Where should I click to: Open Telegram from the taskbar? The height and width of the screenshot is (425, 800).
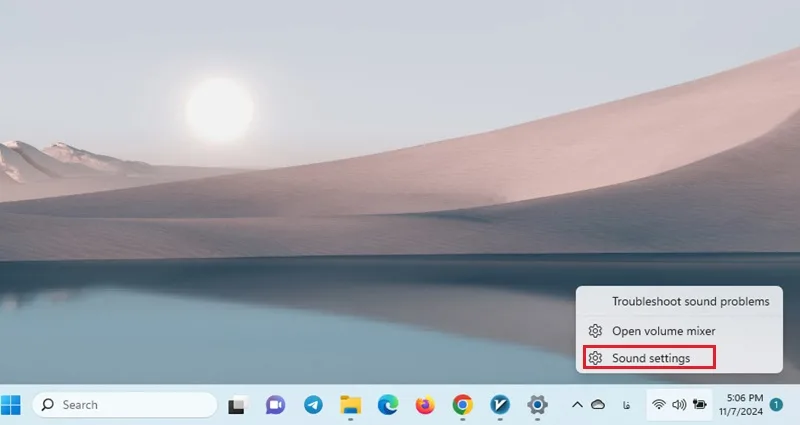point(313,405)
